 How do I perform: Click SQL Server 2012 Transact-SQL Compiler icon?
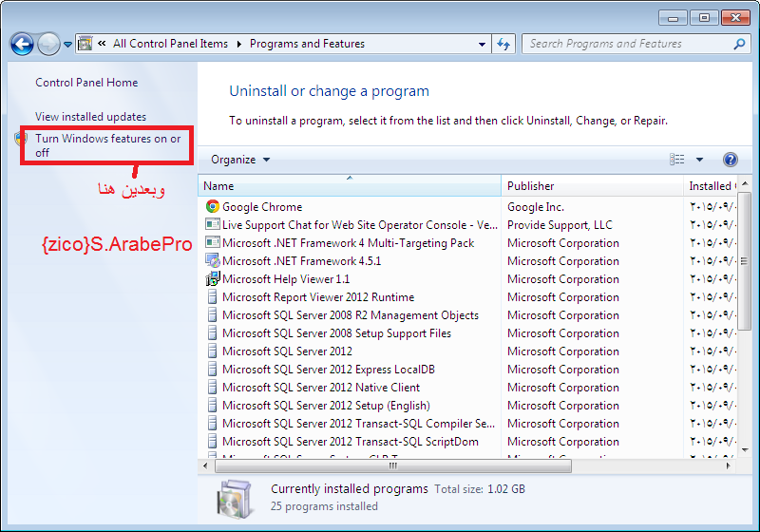click(212, 423)
